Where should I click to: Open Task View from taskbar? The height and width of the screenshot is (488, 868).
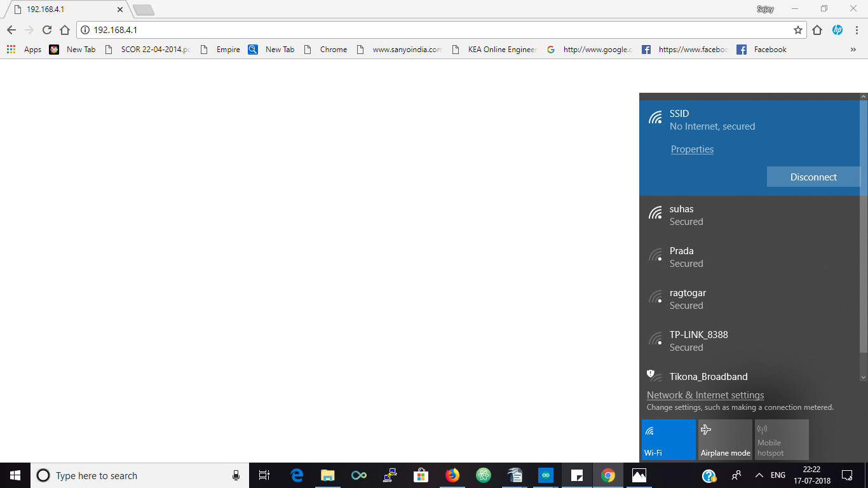click(264, 475)
